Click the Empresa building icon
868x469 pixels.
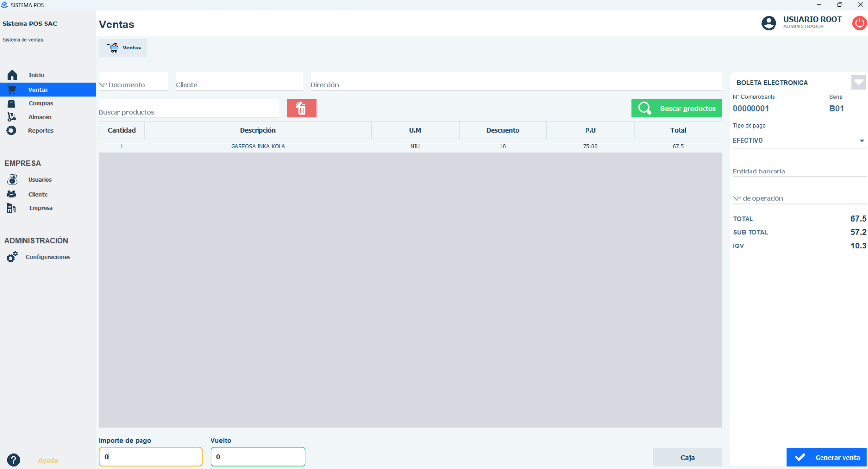[x=11, y=208]
